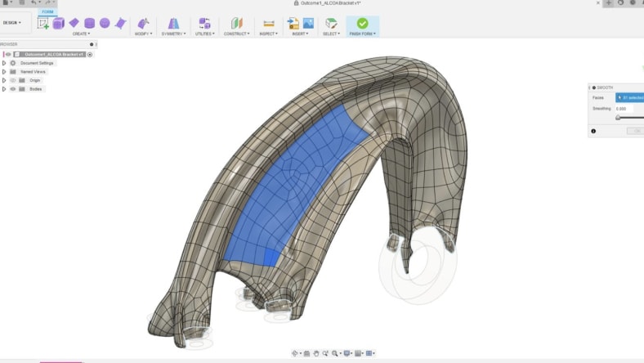Screen dimensions: 644x363
Task: Open the Select dropdown menu
Action: [331, 34]
